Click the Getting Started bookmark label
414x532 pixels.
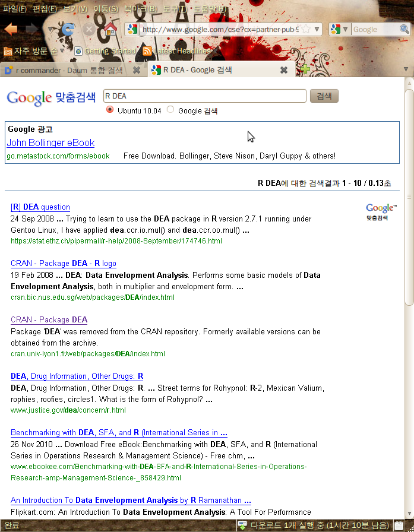point(110,51)
